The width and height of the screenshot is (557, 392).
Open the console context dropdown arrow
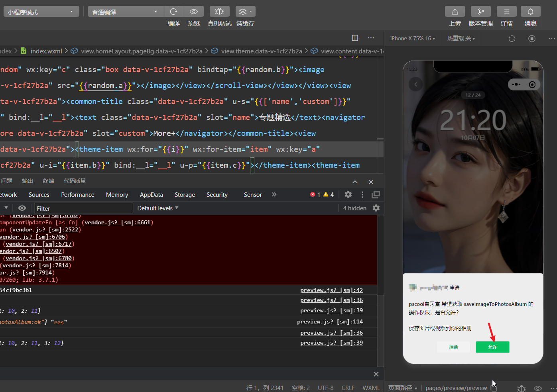6,208
